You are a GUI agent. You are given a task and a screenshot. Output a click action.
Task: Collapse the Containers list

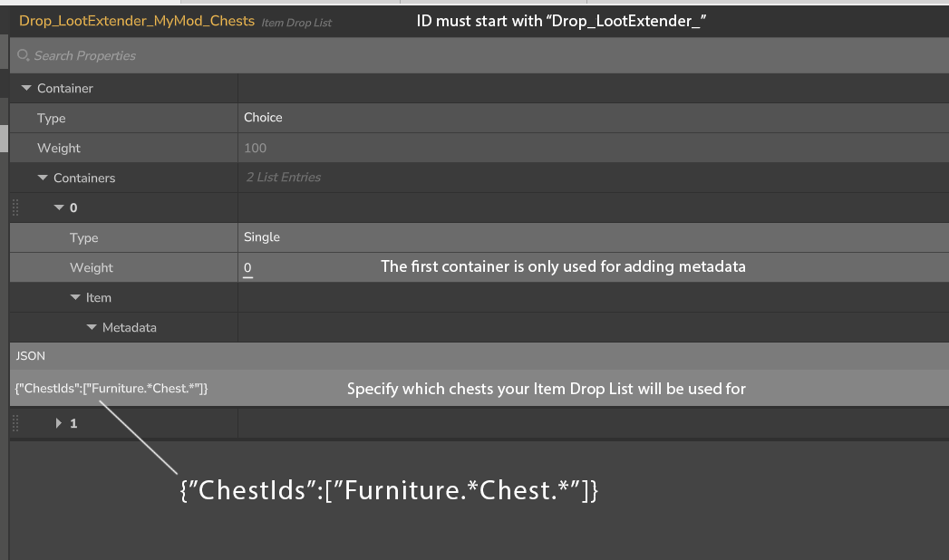[x=43, y=179]
